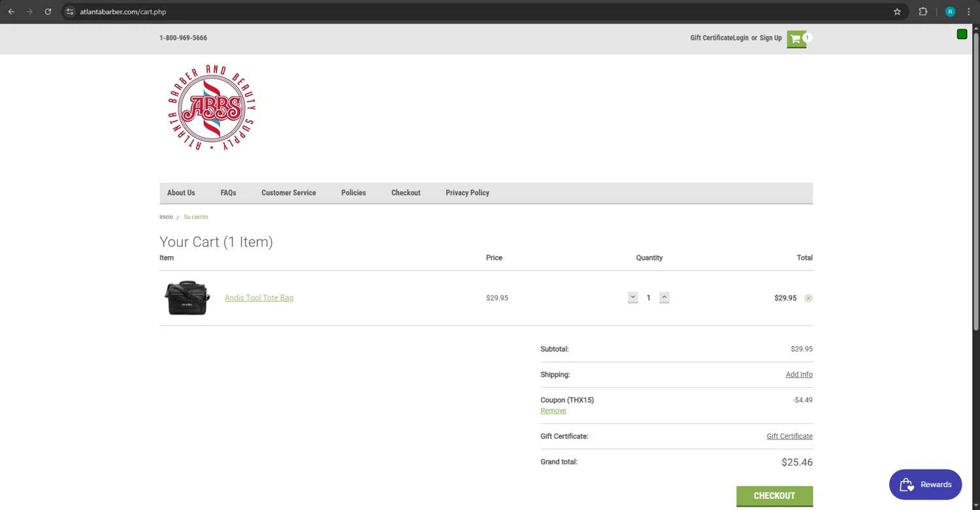
Task: Select Checkout in the navigation bar
Action: click(x=406, y=193)
